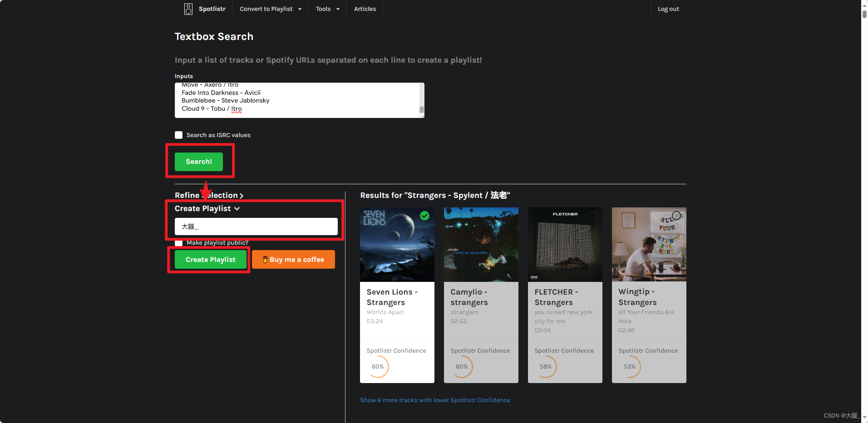Click the Seven Lions - Strangers title

click(x=392, y=297)
